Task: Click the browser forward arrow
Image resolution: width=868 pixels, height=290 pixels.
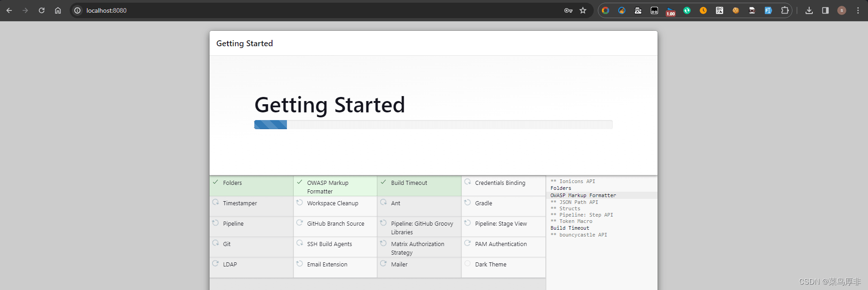Action: (x=25, y=10)
